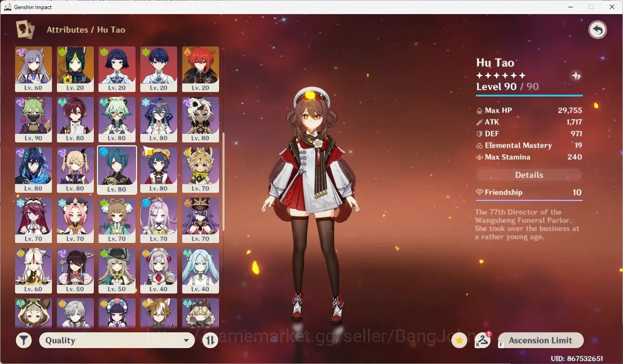Select lavender-haired Hydro character Lv. 70
The width and height of the screenshot is (623, 364).
coord(158,220)
